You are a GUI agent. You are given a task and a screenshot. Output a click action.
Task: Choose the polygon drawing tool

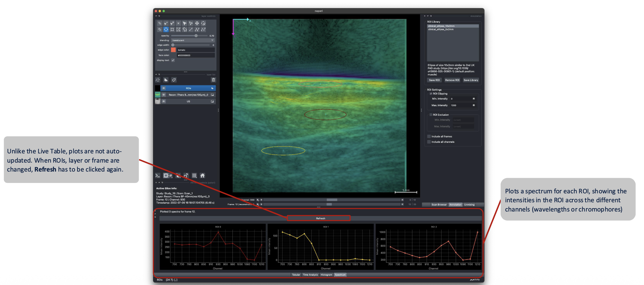point(178,29)
